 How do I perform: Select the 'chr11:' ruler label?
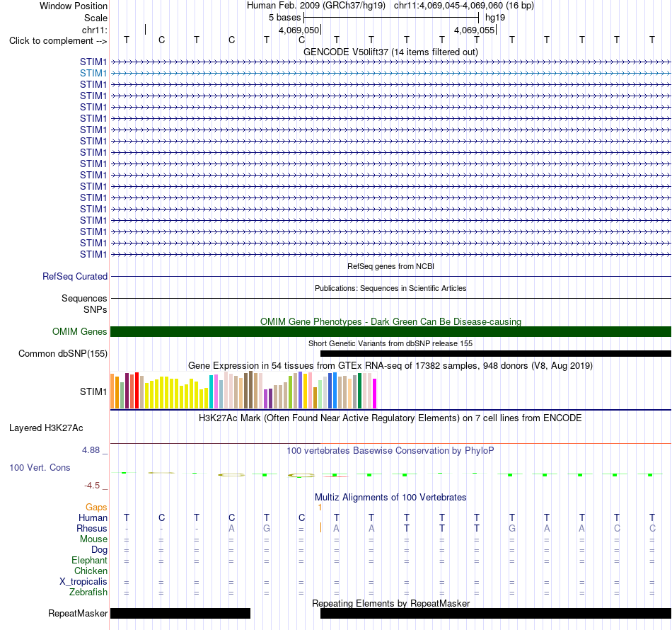click(95, 30)
